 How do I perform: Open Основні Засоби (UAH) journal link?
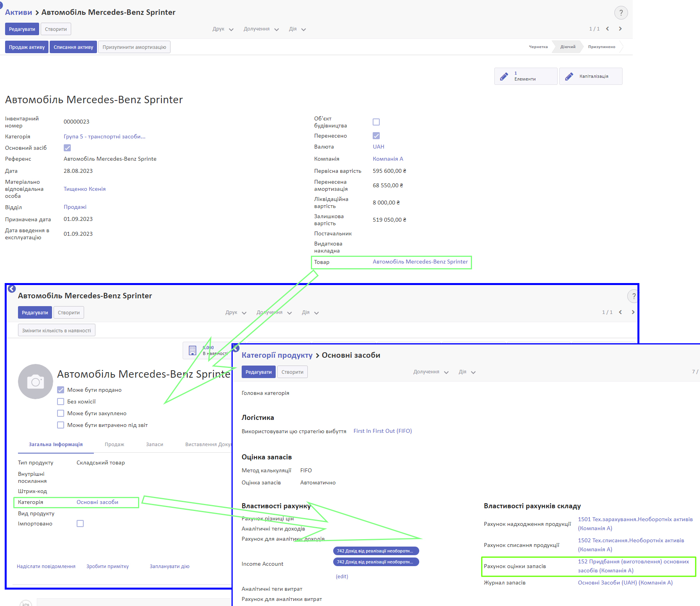[x=625, y=583]
